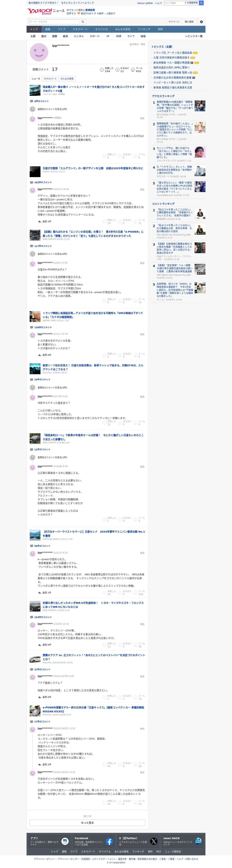The image size is (232, 868).
Task: Click the reply arrow next to 返信 1件
Action: click(40, 592)
